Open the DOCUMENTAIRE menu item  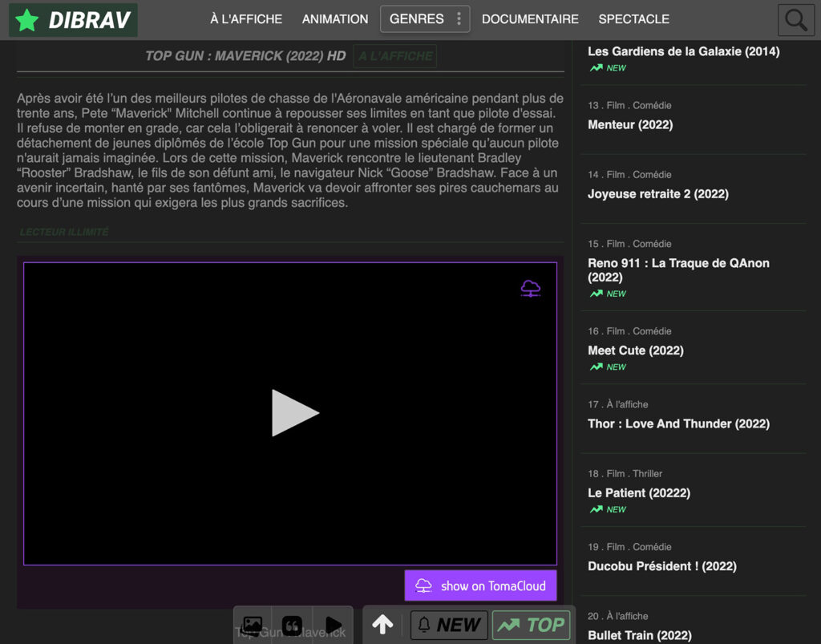pos(530,19)
